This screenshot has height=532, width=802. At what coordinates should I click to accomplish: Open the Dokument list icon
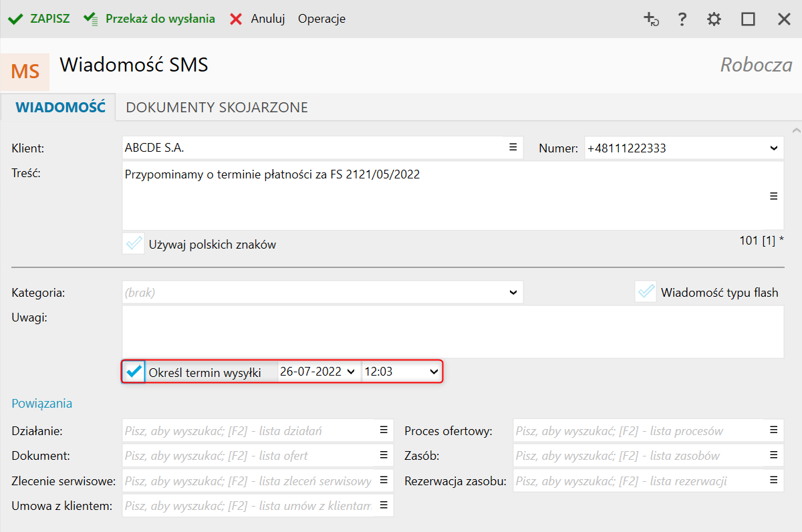pos(384,454)
